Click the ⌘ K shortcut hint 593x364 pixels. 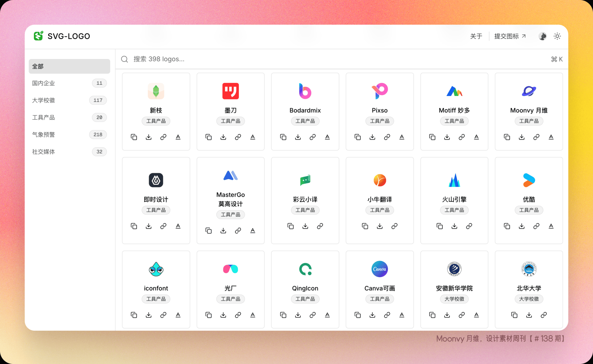click(557, 59)
